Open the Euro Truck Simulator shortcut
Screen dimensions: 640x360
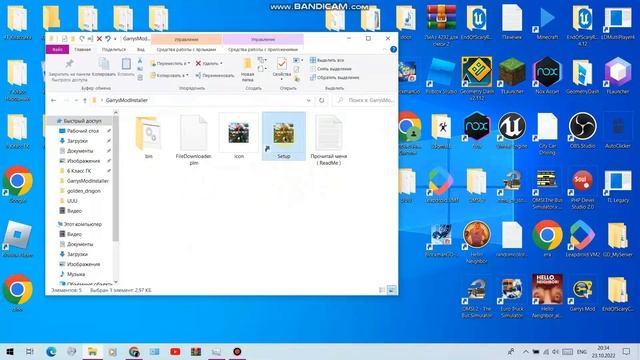click(x=512, y=297)
